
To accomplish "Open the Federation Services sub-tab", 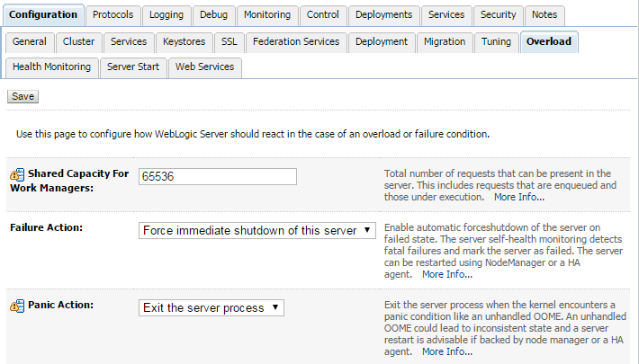I will click(x=296, y=42).
